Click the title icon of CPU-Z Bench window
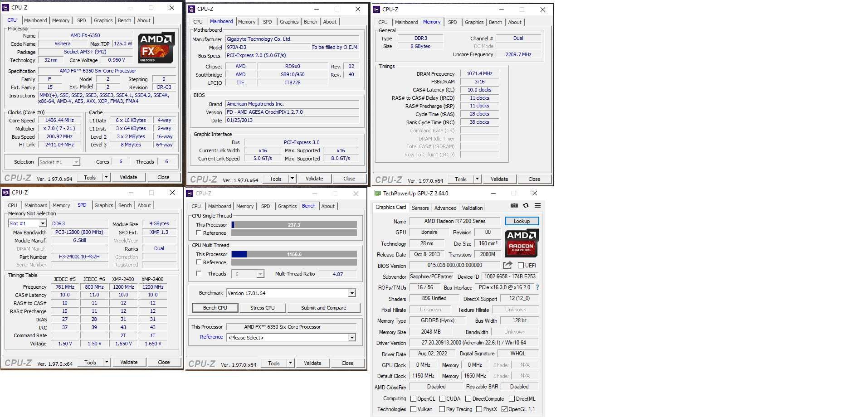The width and height of the screenshot is (868, 417). (x=190, y=194)
